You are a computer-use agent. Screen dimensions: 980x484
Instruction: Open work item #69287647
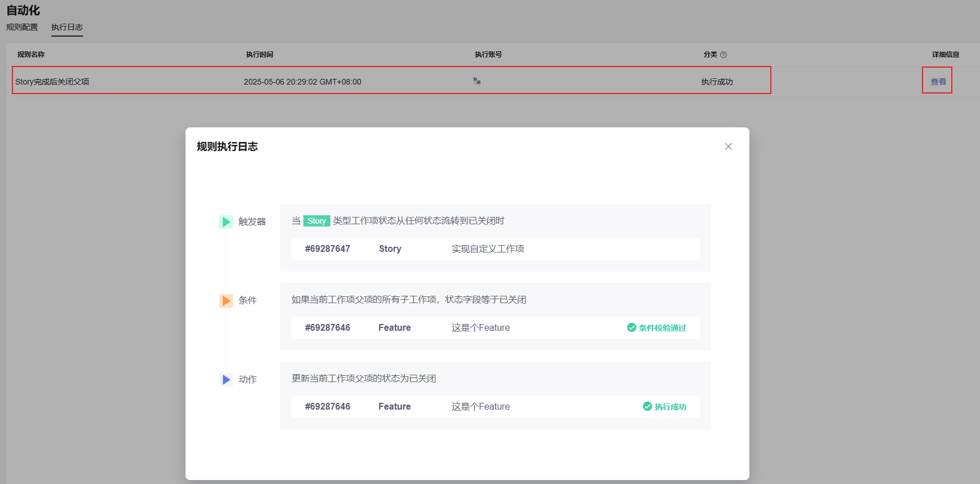tap(328, 248)
